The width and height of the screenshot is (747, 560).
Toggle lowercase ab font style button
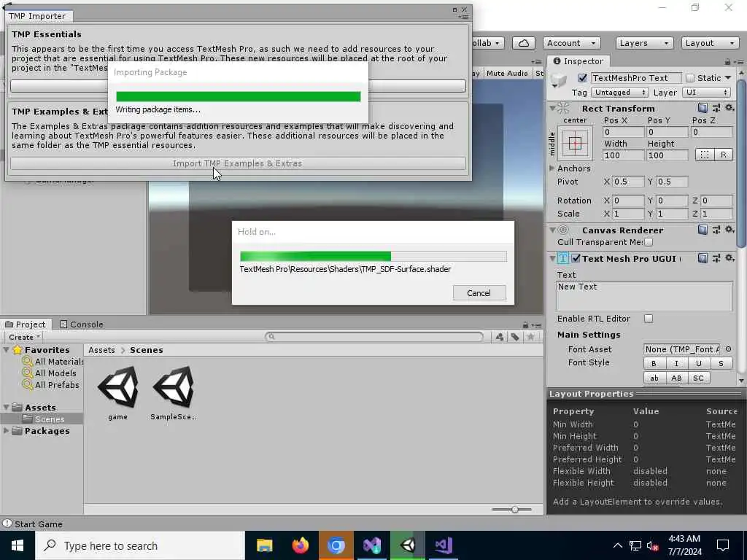point(654,378)
